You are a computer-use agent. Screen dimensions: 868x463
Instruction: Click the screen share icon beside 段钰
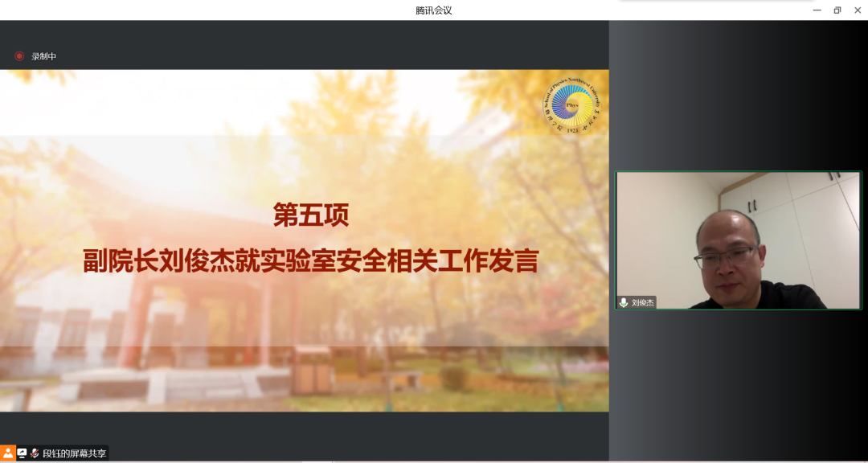[22, 453]
